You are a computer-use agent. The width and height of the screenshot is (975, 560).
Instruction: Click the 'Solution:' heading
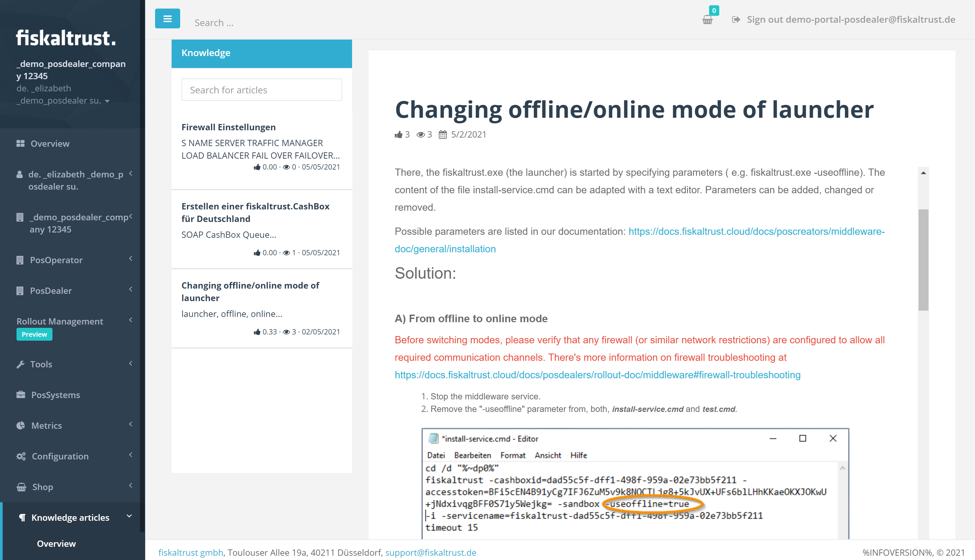tap(425, 273)
